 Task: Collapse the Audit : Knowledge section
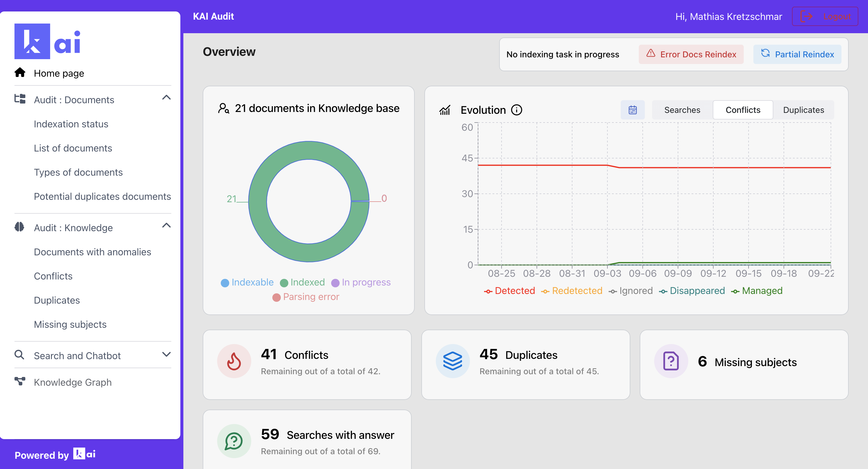166,225
